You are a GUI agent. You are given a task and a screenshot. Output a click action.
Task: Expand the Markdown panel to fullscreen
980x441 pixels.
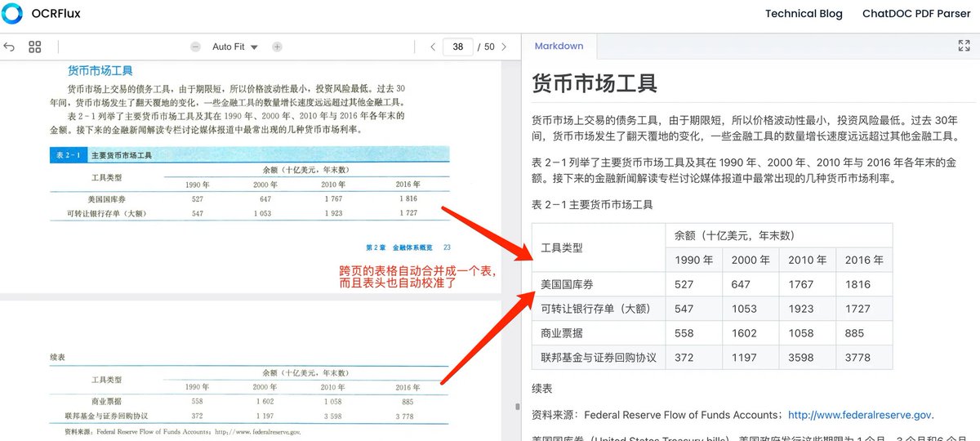pos(964,47)
